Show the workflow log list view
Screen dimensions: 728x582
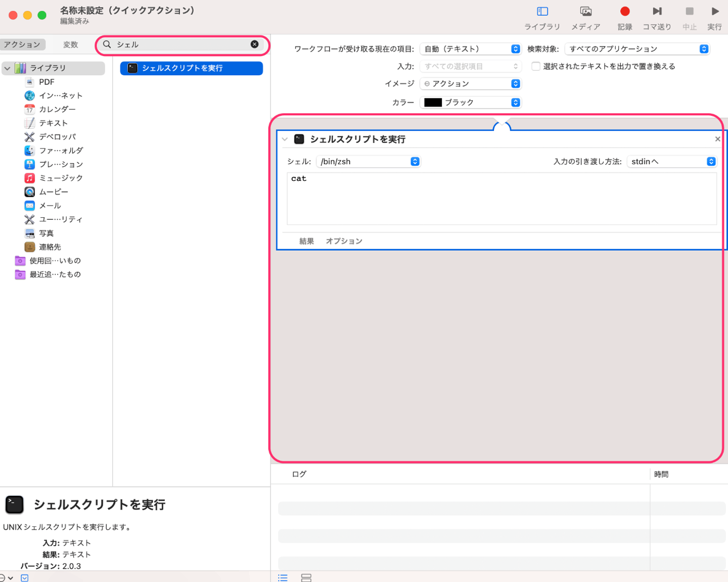click(283, 577)
